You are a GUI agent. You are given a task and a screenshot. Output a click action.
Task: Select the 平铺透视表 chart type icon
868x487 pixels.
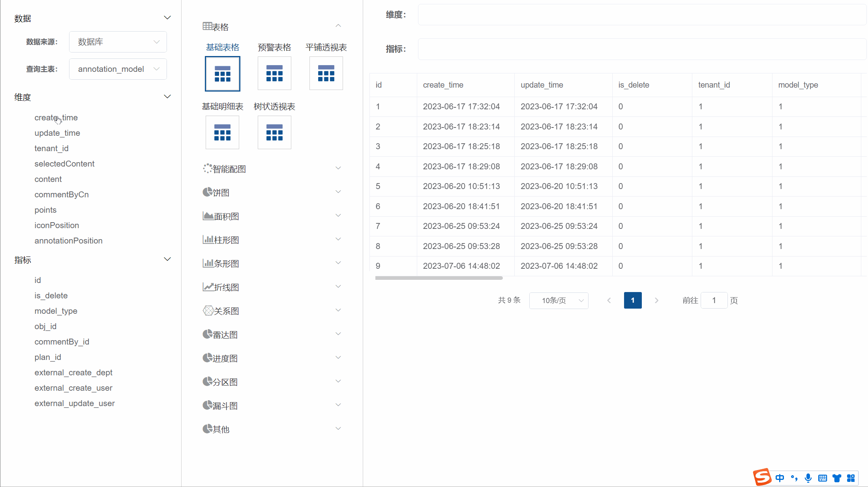326,73
